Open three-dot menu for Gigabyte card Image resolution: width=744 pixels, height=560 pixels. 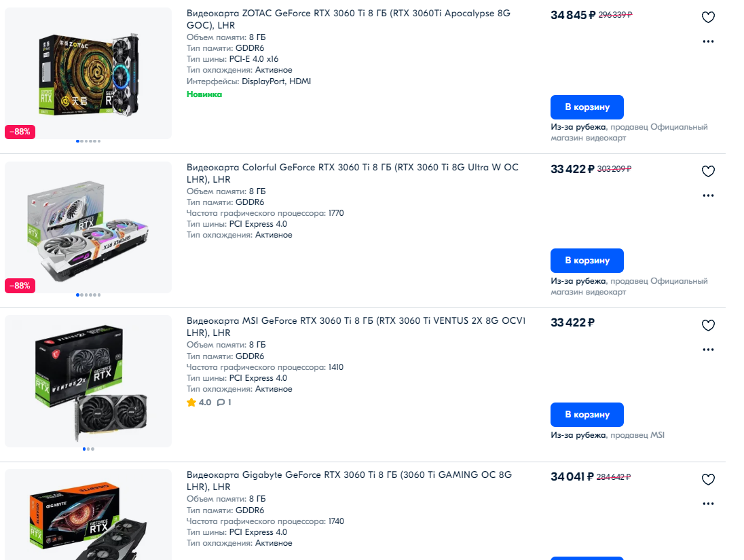click(708, 504)
